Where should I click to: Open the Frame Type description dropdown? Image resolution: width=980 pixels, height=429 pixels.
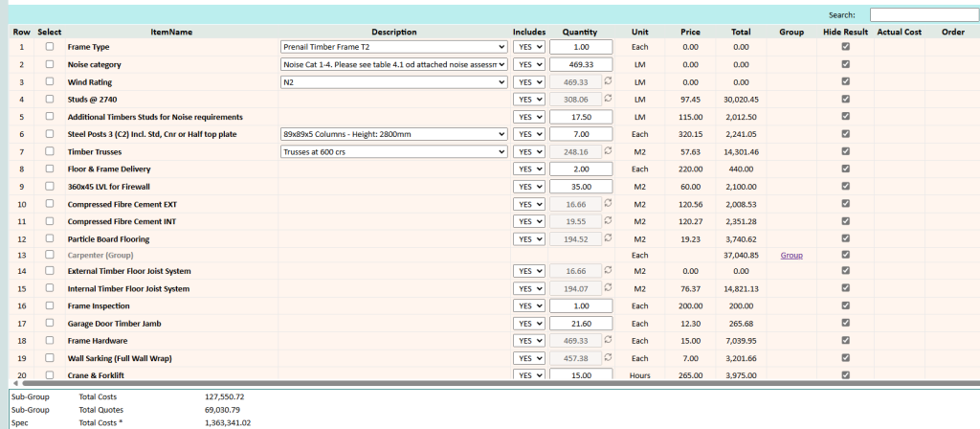click(393, 47)
